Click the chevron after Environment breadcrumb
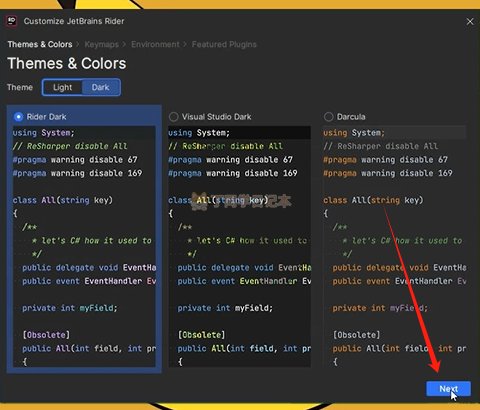480x410 pixels. pos(185,44)
